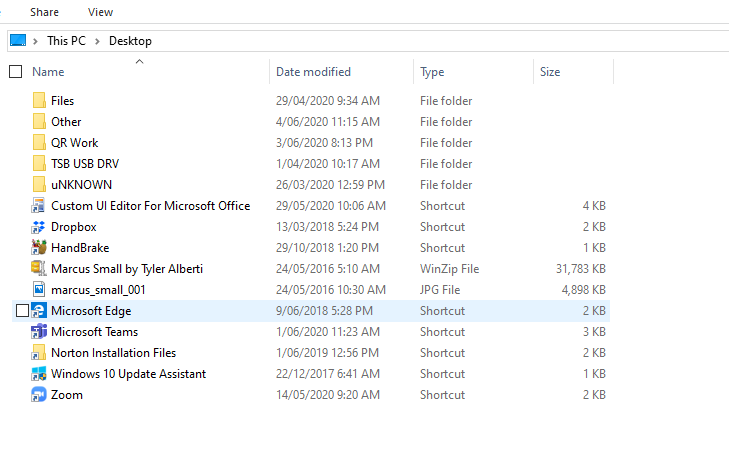
Task: Open the View ribbon tab
Action: 100,12
